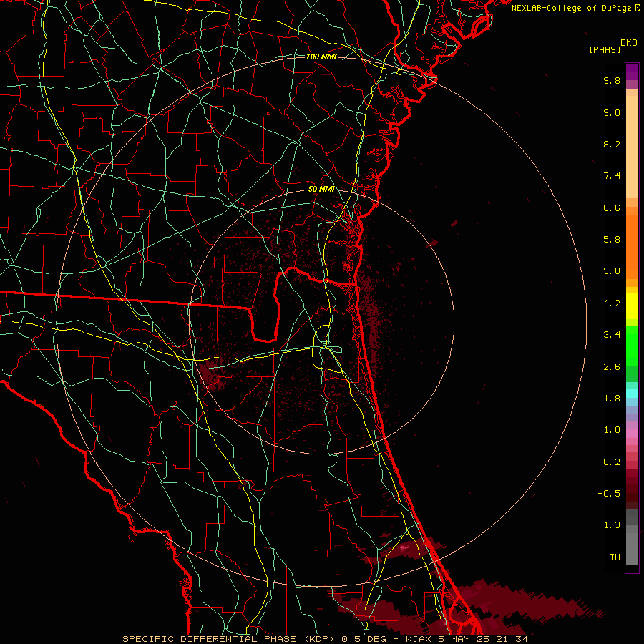Click the 2.6 value on the color scale
The width and height of the screenshot is (644, 644).
(x=612, y=367)
